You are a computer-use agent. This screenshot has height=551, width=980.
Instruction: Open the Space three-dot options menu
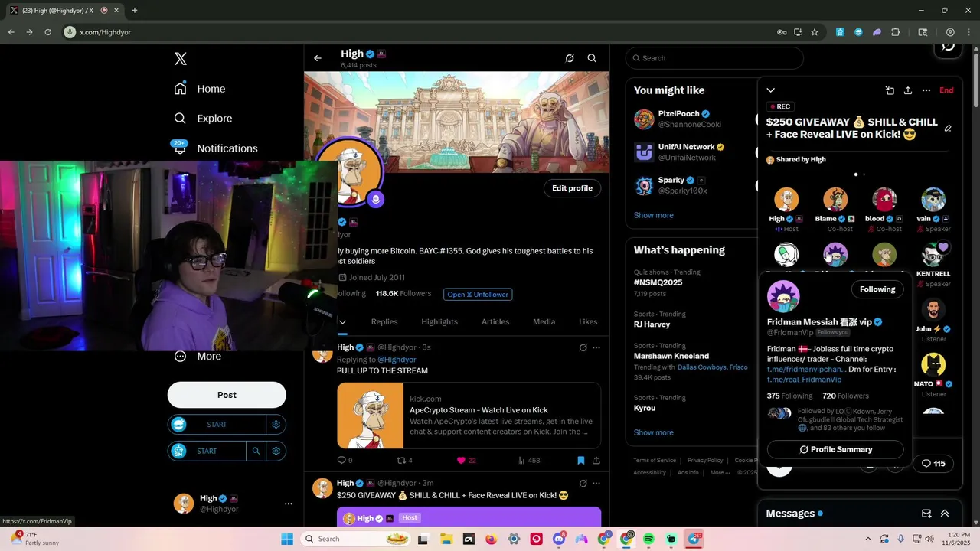[x=926, y=90]
